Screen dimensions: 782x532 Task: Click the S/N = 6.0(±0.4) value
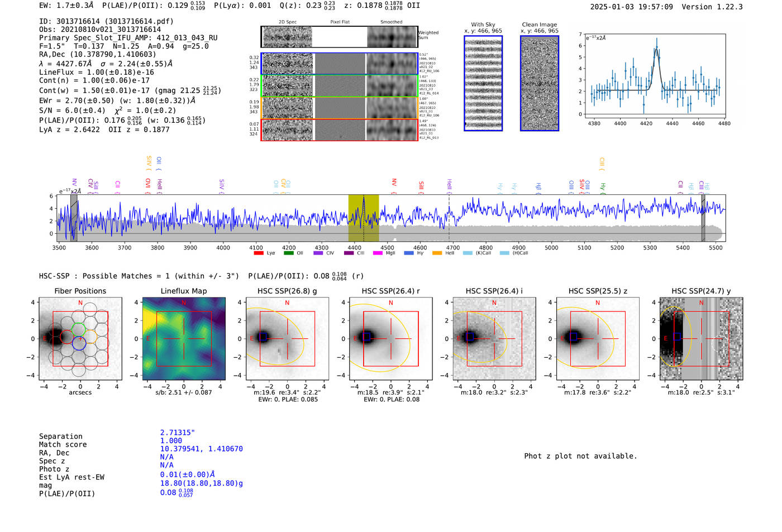pos(72,111)
